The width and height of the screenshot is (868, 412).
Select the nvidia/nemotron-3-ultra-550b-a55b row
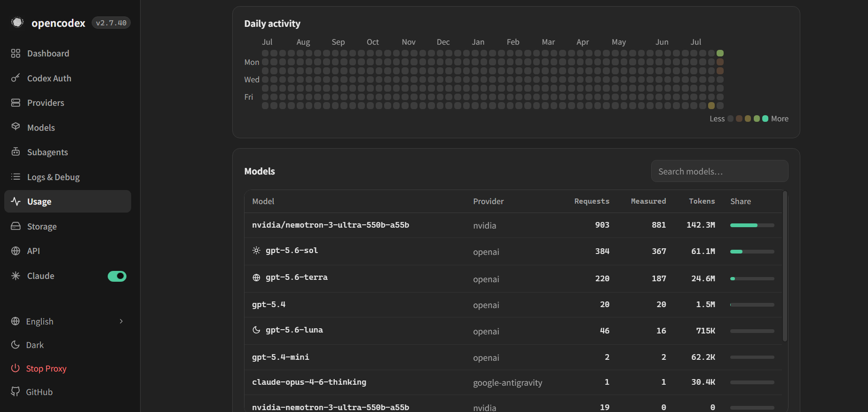pos(513,225)
